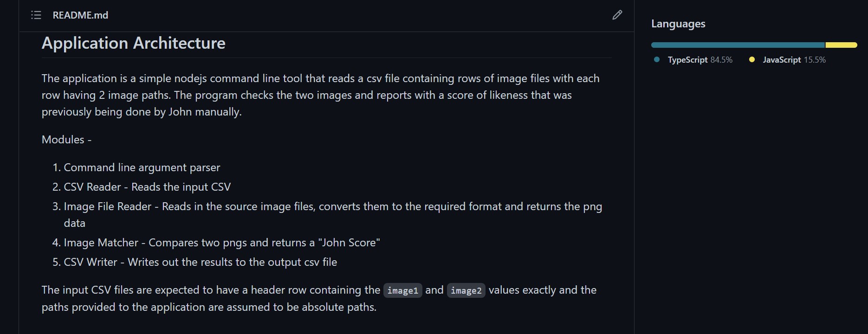Click the image1 inline code label
Screen dimensions: 868x334
pos(402,291)
